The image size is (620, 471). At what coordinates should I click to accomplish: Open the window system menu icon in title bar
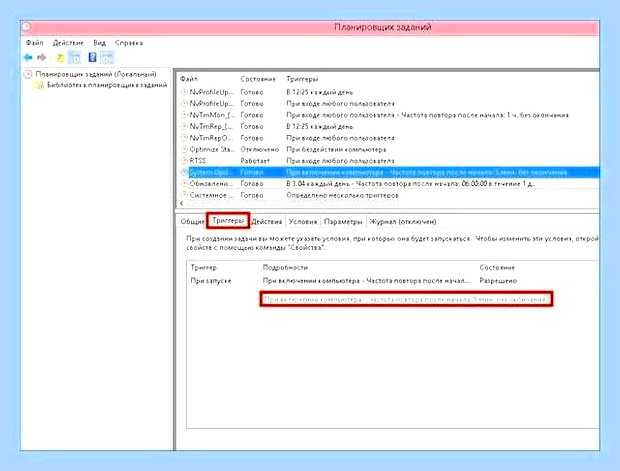coord(26,27)
